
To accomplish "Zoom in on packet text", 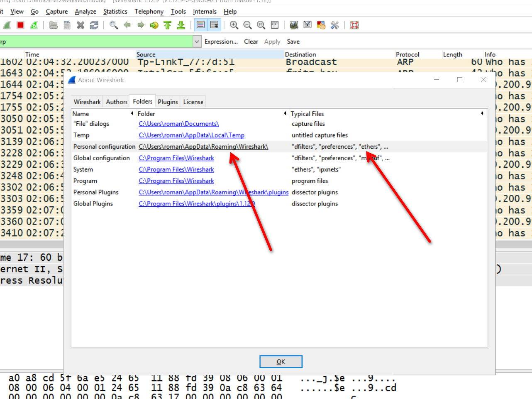I will [234, 25].
